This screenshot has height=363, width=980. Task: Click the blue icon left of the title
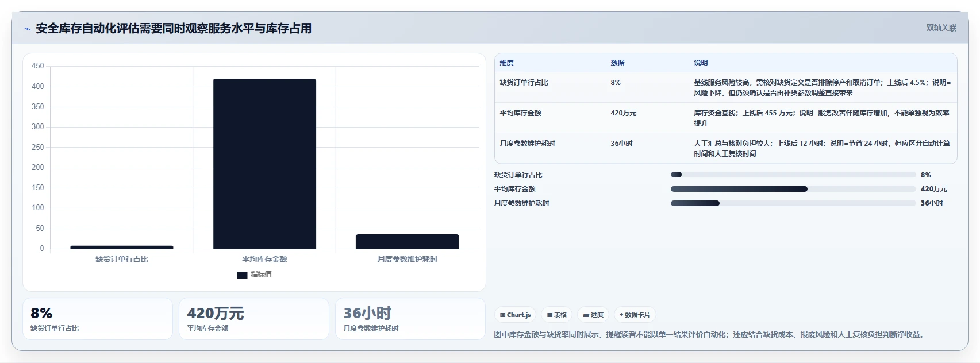pos(27,29)
